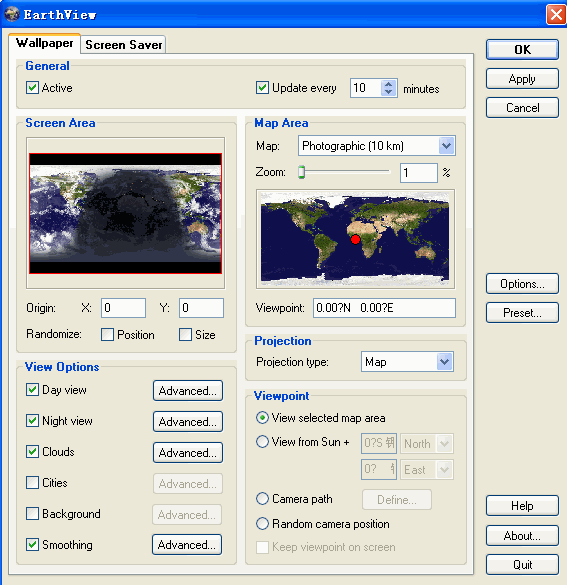The width and height of the screenshot is (567, 585).
Task: Select View selected map area radio
Action: coord(262,417)
